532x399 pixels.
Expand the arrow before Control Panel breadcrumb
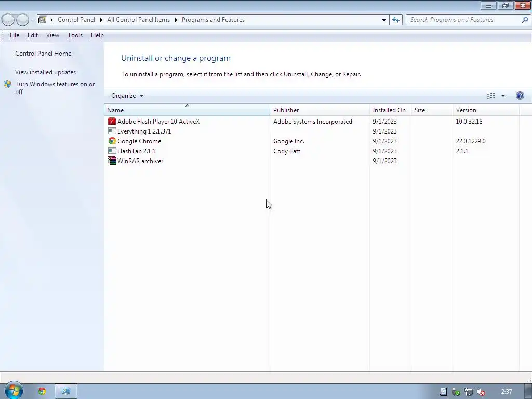[52, 20]
